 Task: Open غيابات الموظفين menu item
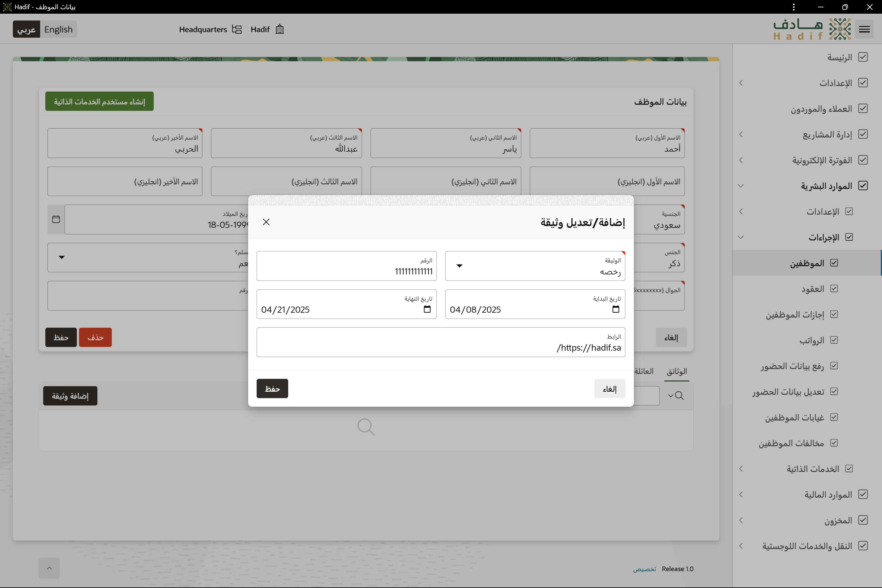tap(795, 417)
